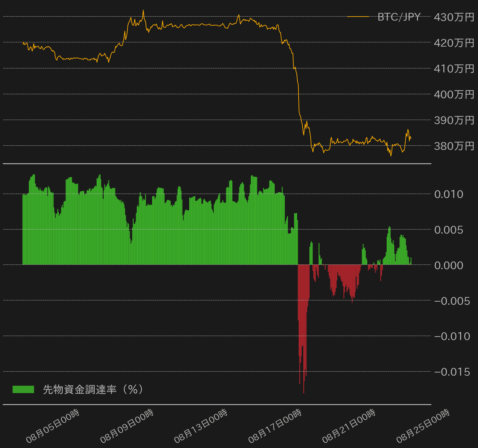478x448 pixels.
Task: Click the 08月21日00時 date label
Action: coord(349,426)
